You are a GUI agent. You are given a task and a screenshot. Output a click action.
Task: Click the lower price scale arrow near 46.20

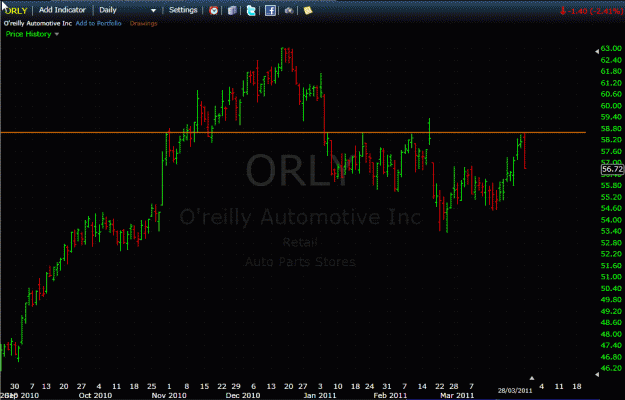pos(597,375)
